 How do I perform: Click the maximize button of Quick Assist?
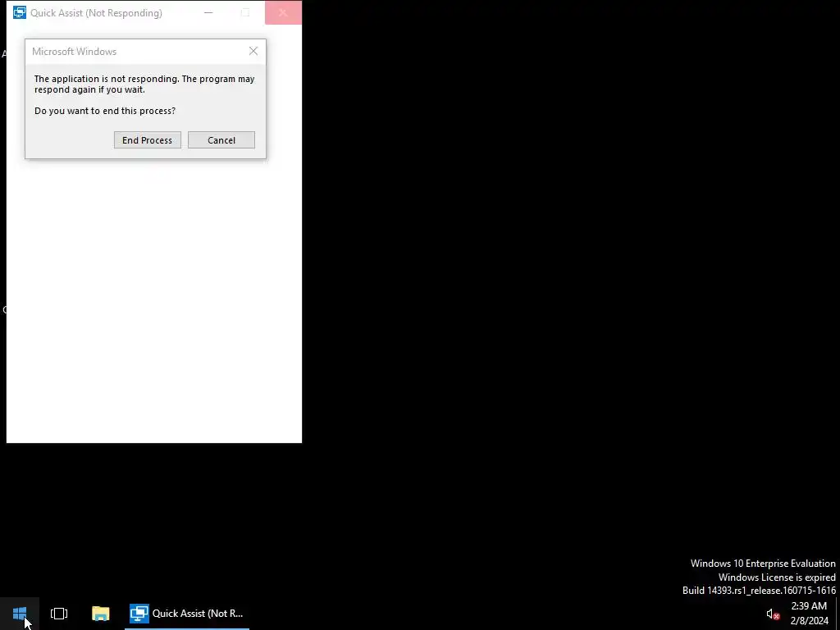click(245, 13)
